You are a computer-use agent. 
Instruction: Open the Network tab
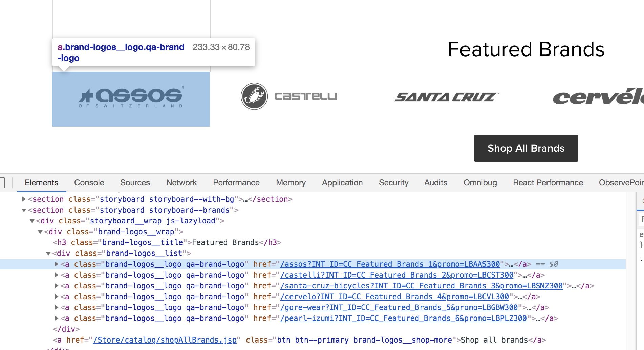coord(181,183)
